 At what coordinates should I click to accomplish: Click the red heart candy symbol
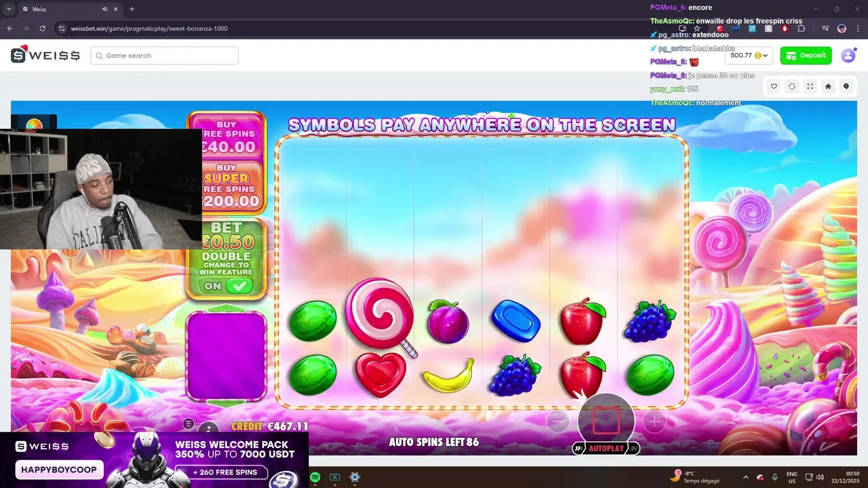pos(380,373)
